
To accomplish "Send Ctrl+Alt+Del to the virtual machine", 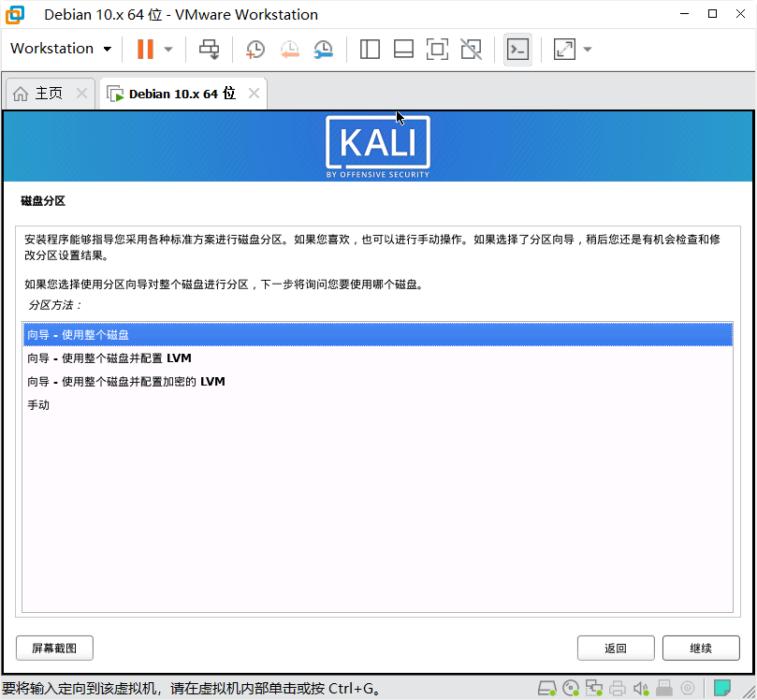I will click(209, 50).
